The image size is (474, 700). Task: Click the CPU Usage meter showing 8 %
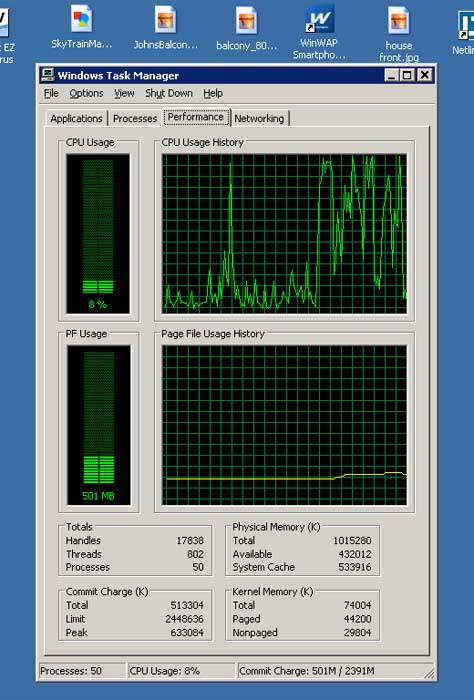(x=98, y=234)
